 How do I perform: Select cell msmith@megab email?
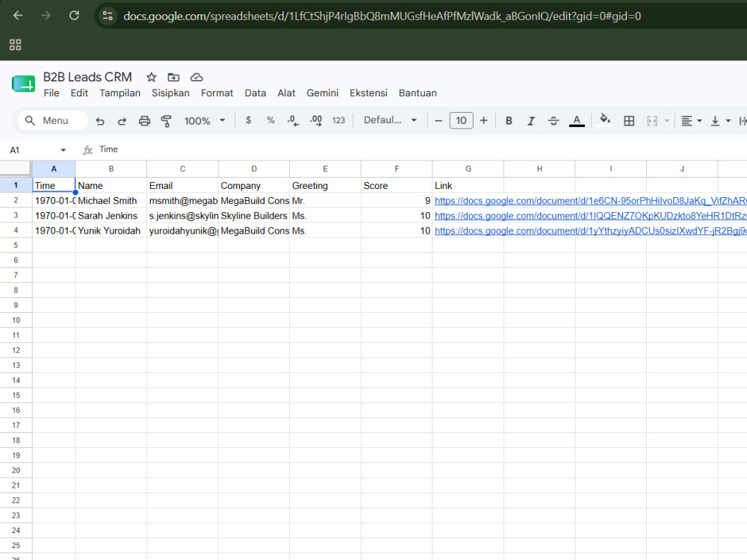click(182, 200)
